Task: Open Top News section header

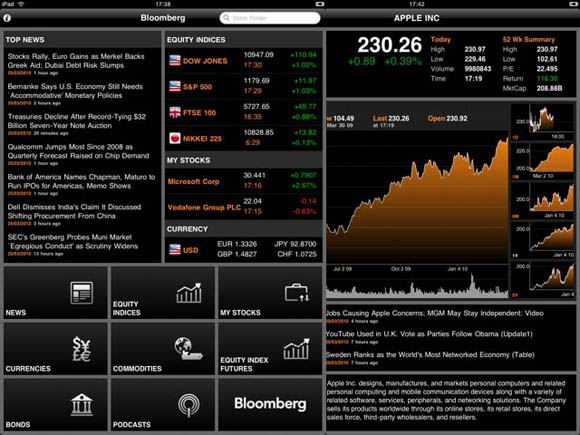Action: pos(82,40)
